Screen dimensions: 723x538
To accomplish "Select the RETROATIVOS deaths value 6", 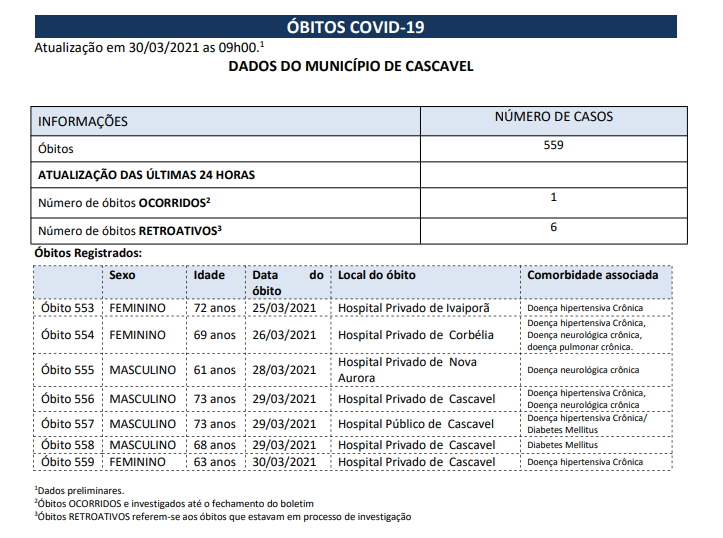I will click(x=553, y=227).
